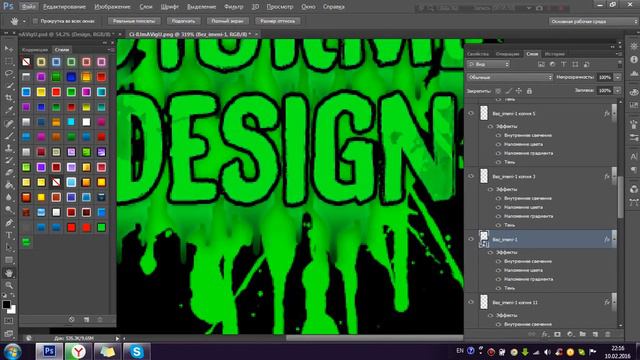Screen dimensions: 640x360
Task: Create a new layer icon
Action: tap(595, 334)
